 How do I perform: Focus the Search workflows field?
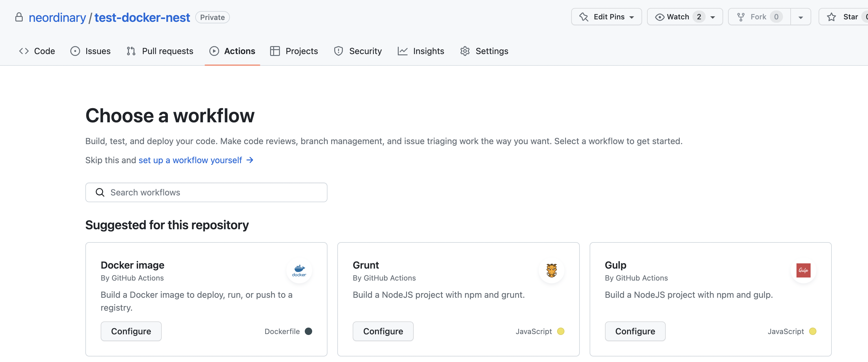[x=216, y=192]
